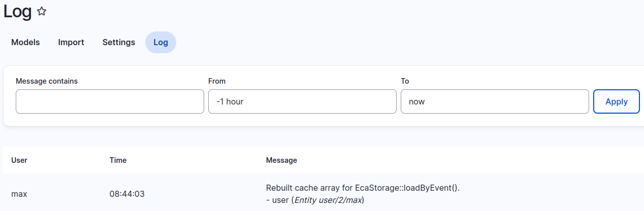Click the Message contains label

coord(47,81)
